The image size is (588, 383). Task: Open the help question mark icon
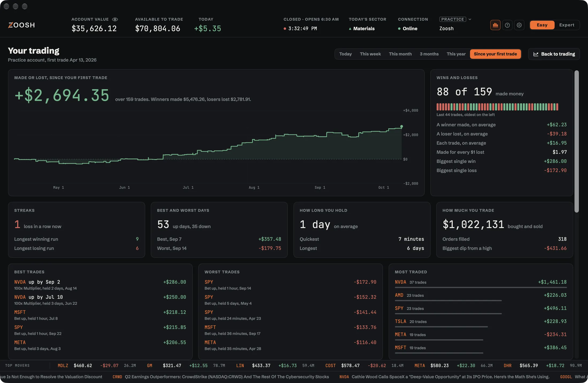(507, 25)
